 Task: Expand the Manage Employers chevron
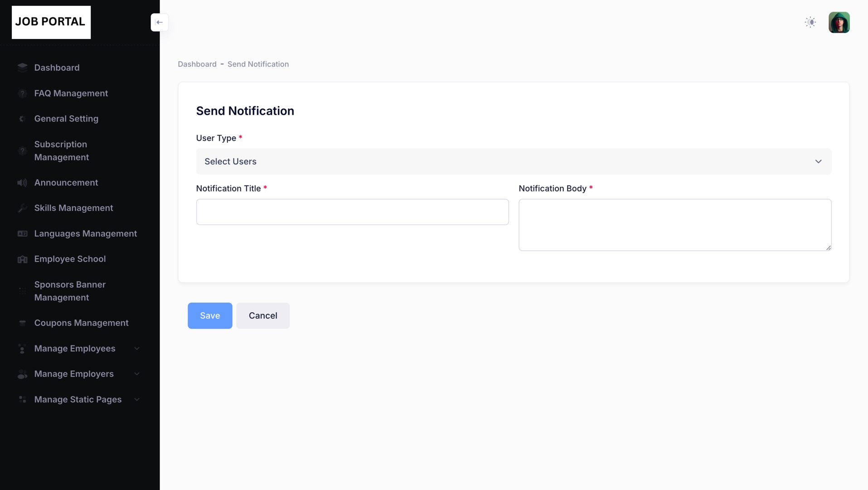click(x=136, y=374)
